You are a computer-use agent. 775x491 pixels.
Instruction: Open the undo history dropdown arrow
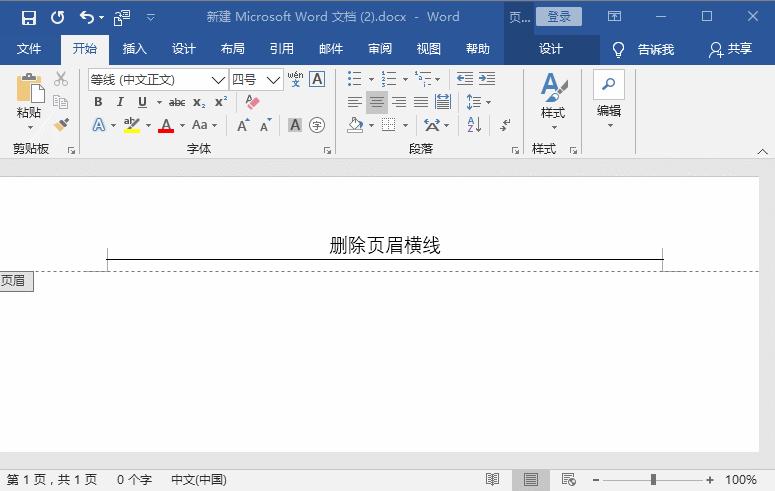pyautogui.click(x=101, y=18)
